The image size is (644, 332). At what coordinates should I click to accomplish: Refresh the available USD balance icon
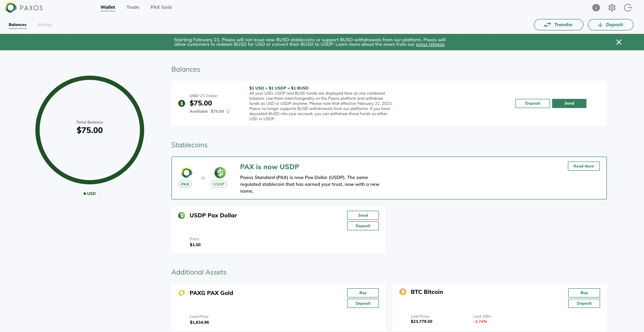tap(228, 111)
